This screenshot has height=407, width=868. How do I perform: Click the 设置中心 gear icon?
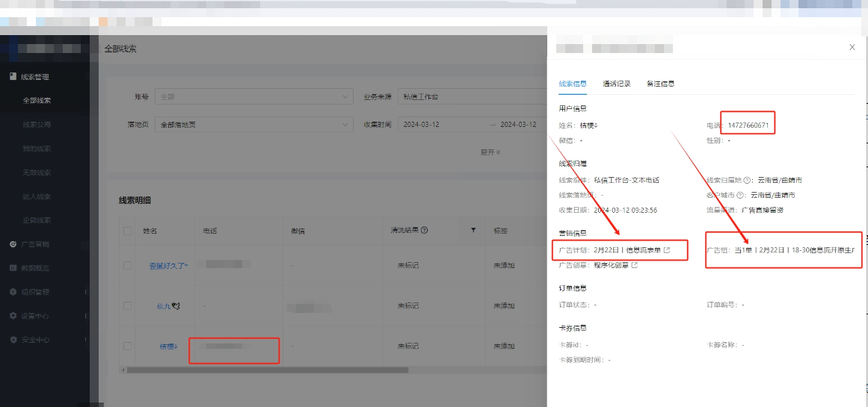(x=13, y=316)
